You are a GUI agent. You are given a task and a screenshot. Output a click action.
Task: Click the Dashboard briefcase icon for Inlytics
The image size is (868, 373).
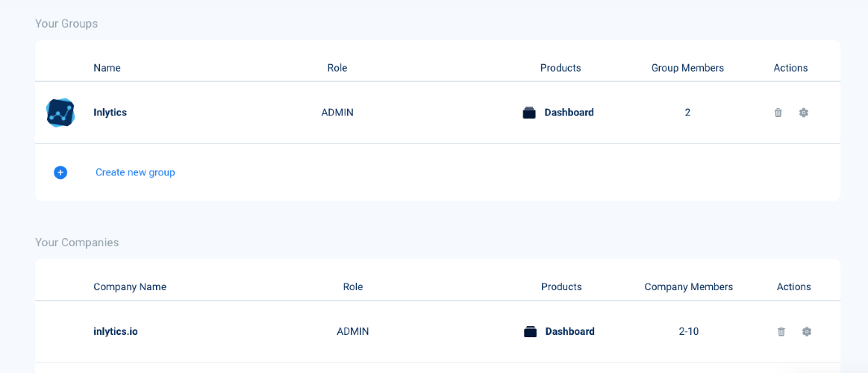[x=529, y=113]
